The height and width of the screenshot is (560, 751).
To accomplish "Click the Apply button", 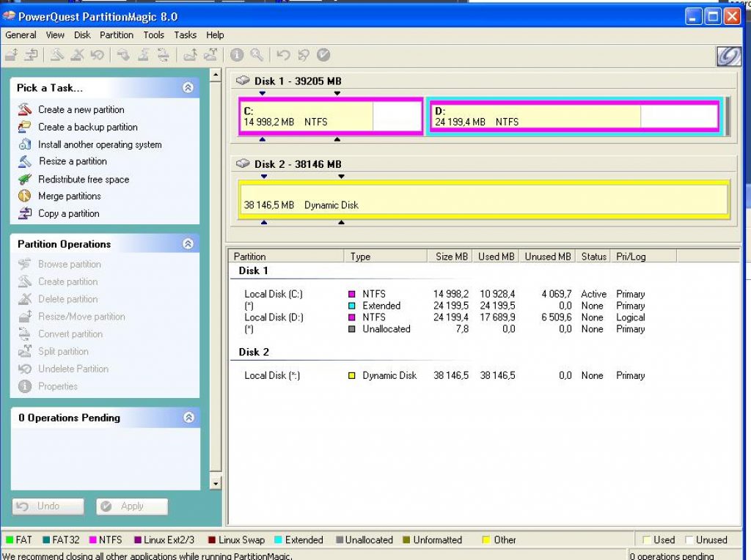I will [132, 506].
